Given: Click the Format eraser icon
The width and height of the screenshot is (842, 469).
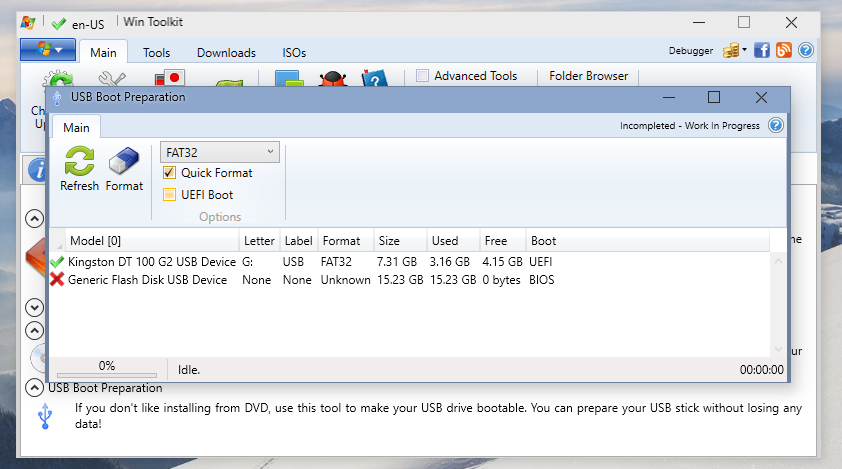Looking at the screenshot, I should [x=125, y=161].
